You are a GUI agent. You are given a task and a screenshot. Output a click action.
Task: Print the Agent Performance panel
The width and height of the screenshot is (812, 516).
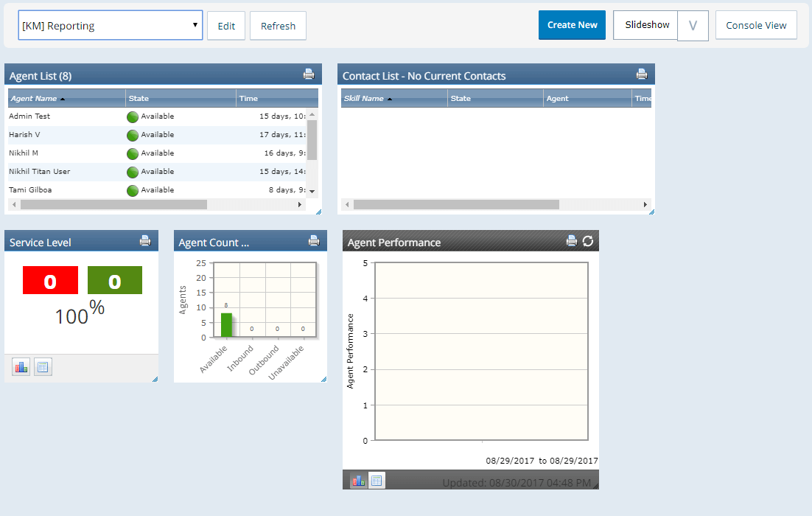point(571,241)
